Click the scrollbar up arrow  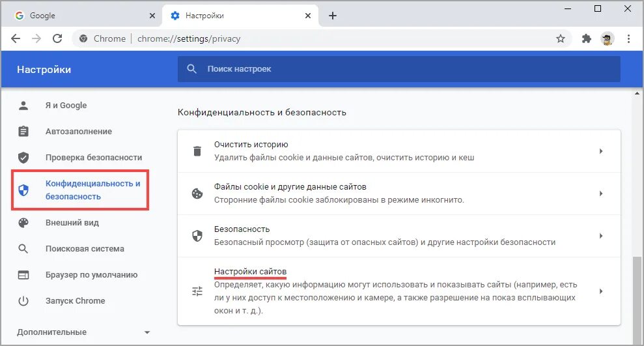[x=637, y=94]
